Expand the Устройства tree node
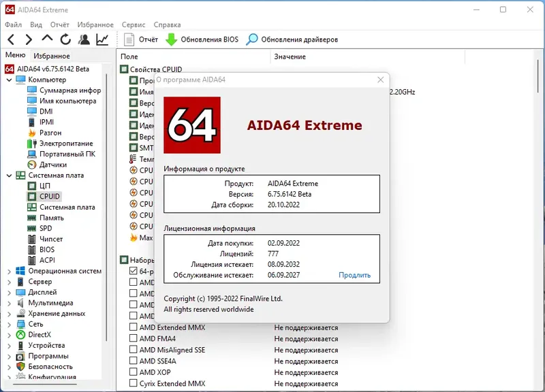This screenshot has width=545, height=392. tap(10, 346)
